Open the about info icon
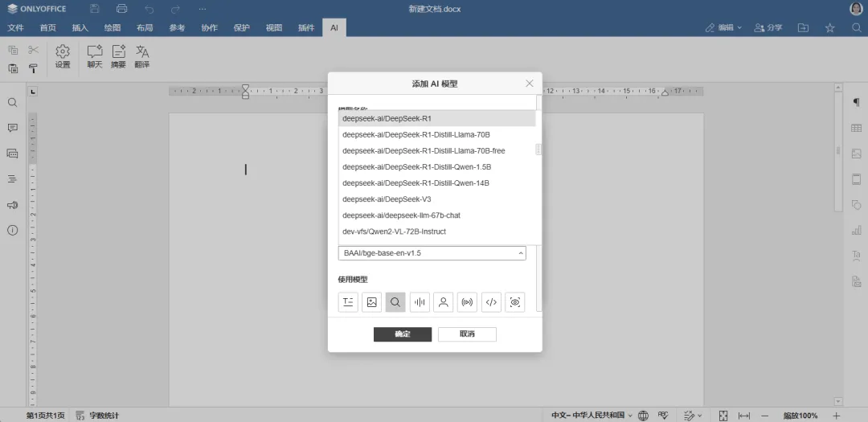The height and width of the screenshot is (422, 868). (x=12, y=231)
